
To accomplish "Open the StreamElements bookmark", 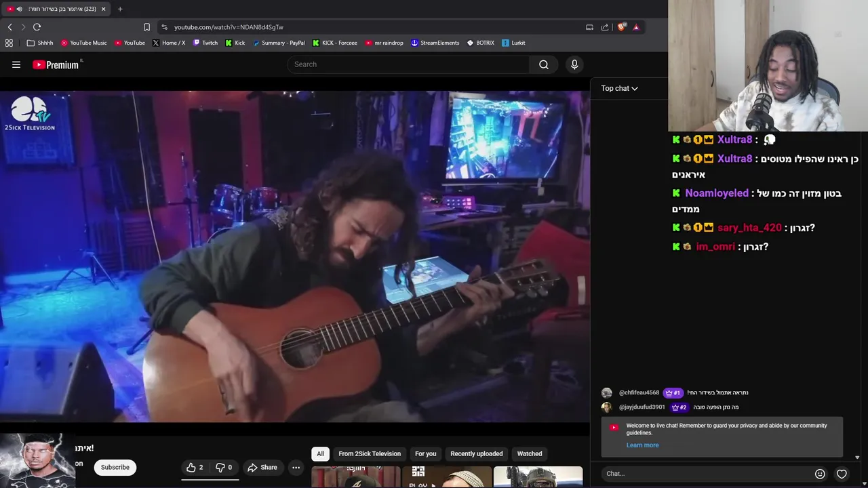I will pos(435,43).
